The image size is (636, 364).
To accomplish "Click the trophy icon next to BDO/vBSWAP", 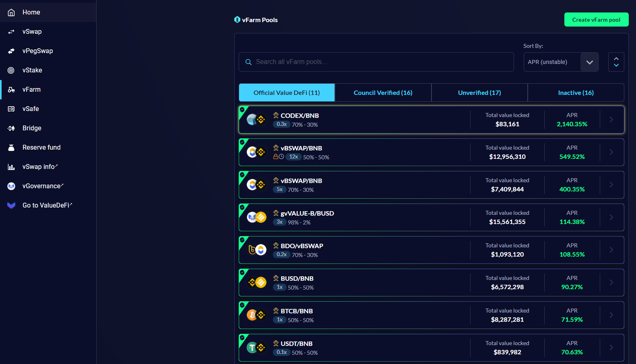I will [276, 246].
